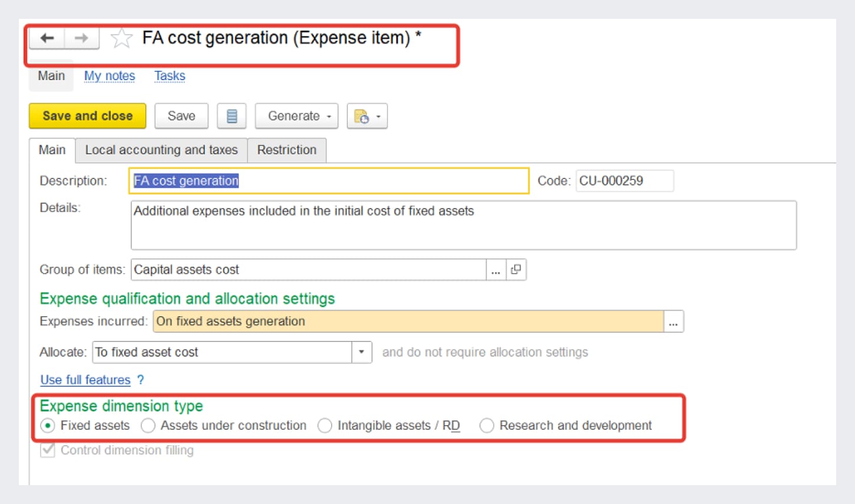
Task: Click the list report icon button
Action: (231, 116)
